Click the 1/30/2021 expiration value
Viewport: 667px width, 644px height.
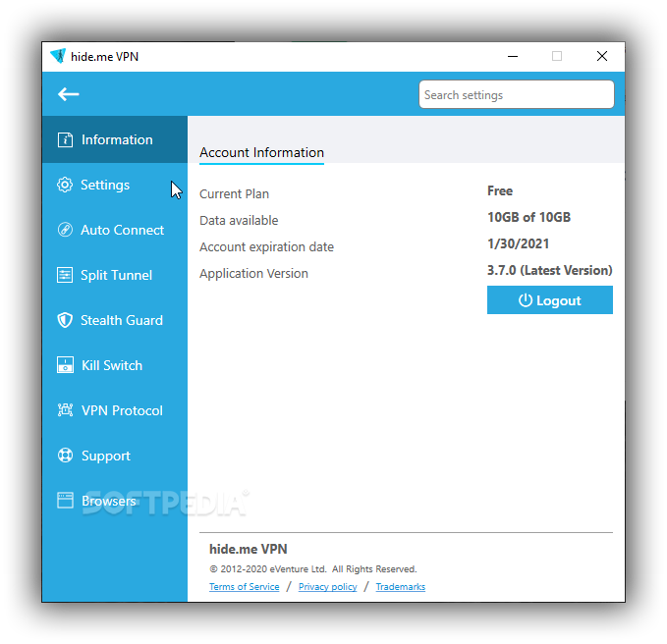(x=518, y=243)
